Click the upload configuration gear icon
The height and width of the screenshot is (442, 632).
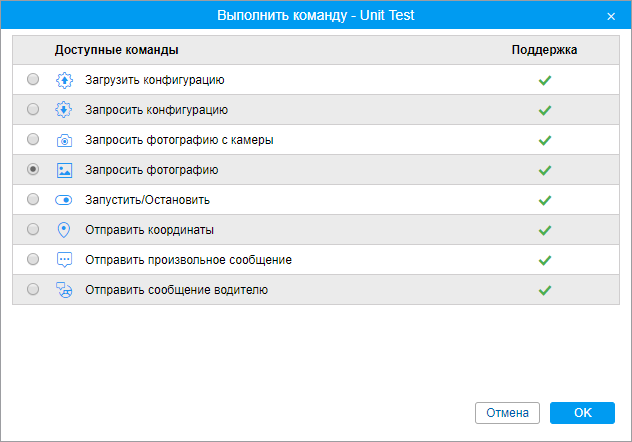(x=64, y=80)
